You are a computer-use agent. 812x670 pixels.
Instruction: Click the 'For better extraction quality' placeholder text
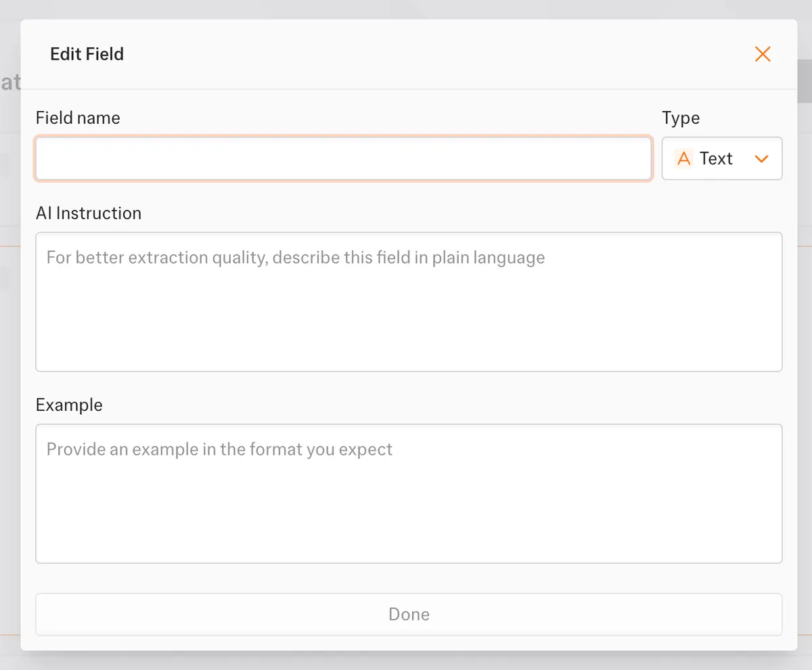point(296,258)
